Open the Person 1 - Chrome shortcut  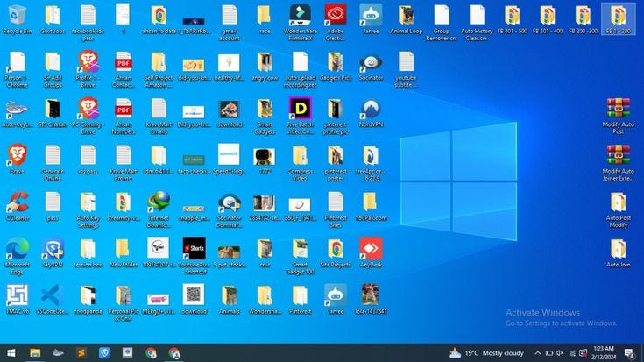point(18,69)
